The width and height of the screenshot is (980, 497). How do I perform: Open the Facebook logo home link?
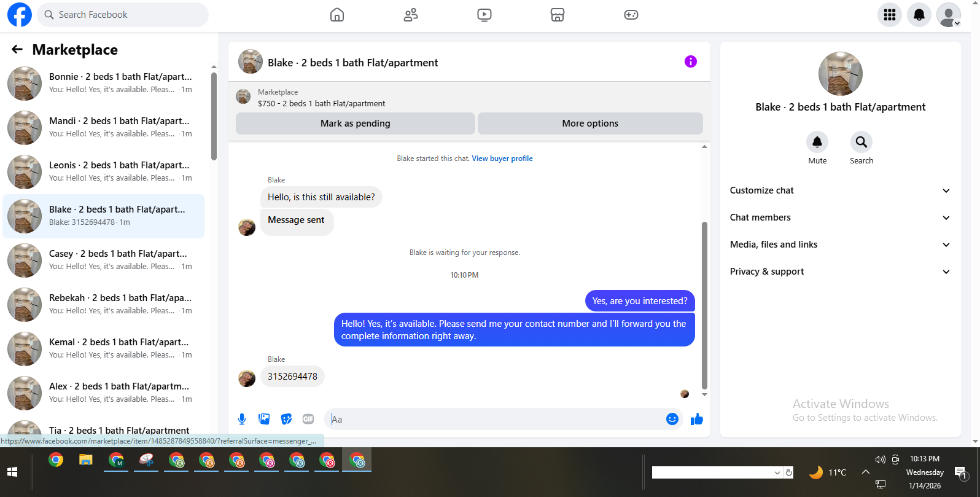click(19, 15)
